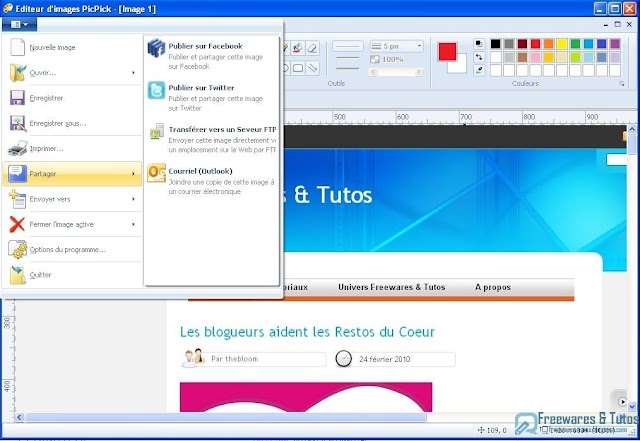Click the FTP server transfer icon
Image resolution: width=640 pixels, height=441 pixels.
[156, 131]
